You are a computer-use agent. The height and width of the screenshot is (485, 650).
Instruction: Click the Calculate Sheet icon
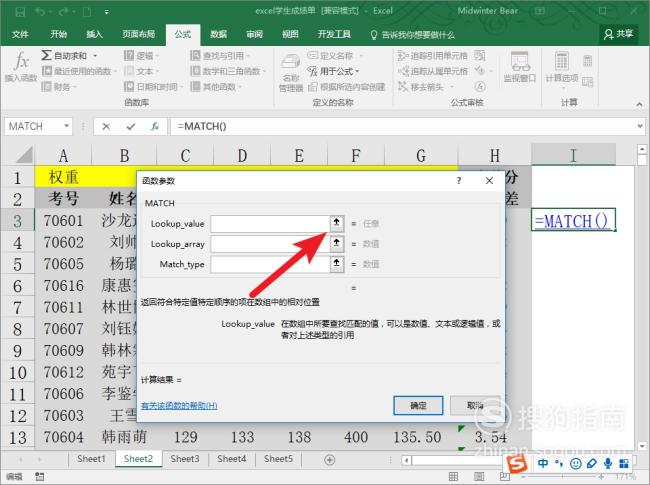click(x=587, y=82)
